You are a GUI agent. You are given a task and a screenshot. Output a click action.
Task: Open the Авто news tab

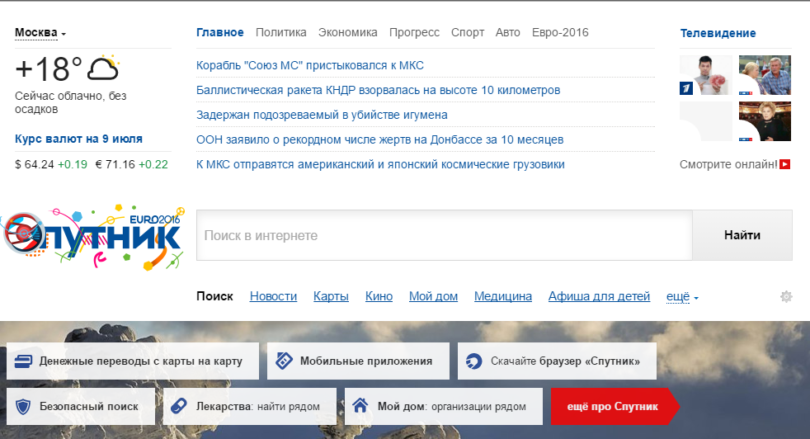pyautogui.click(x=508, y=33)
